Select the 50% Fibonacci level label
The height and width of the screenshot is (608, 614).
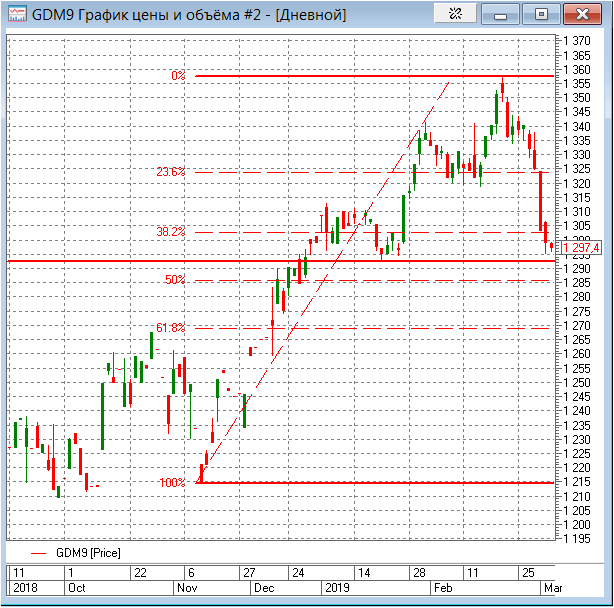click(175, 280)
